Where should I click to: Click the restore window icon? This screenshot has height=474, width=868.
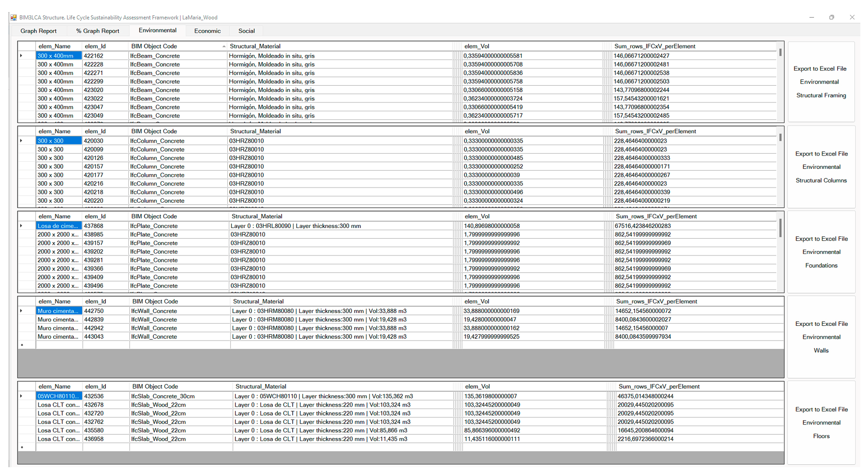tap(831, 17)
